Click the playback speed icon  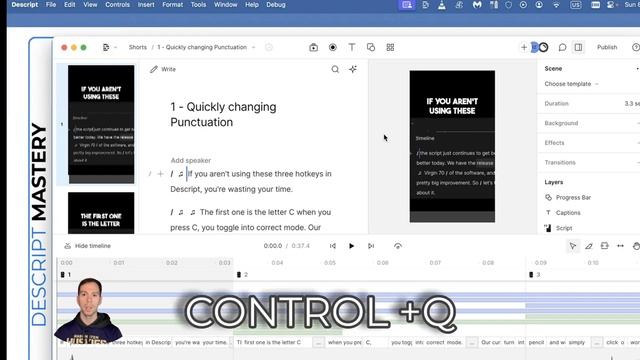(398, 246)
